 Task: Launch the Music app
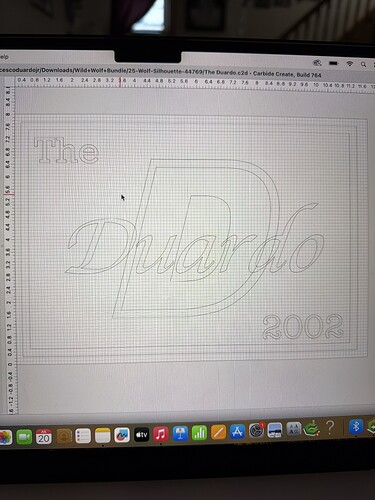click(x=161, y=434)
